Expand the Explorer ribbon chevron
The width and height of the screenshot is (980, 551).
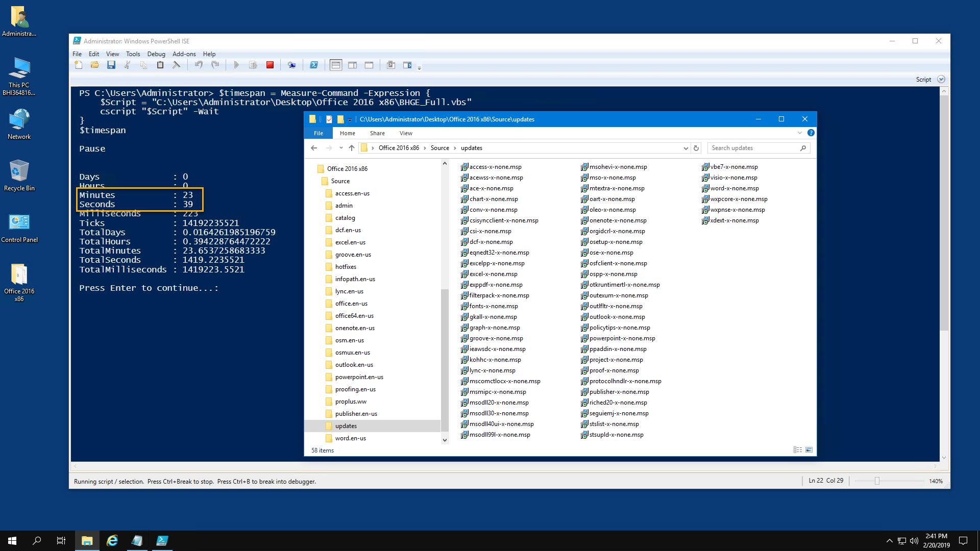[800, 133]
